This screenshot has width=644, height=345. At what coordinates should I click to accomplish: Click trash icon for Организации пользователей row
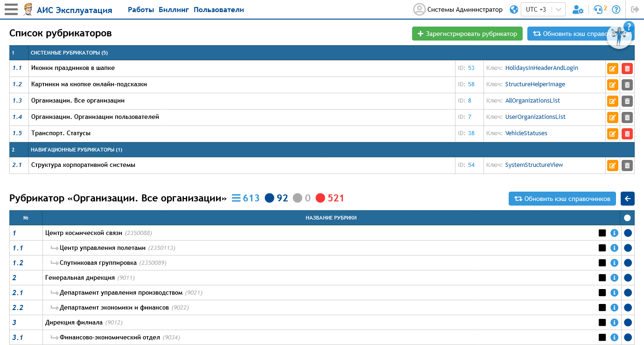click(627, 117)
